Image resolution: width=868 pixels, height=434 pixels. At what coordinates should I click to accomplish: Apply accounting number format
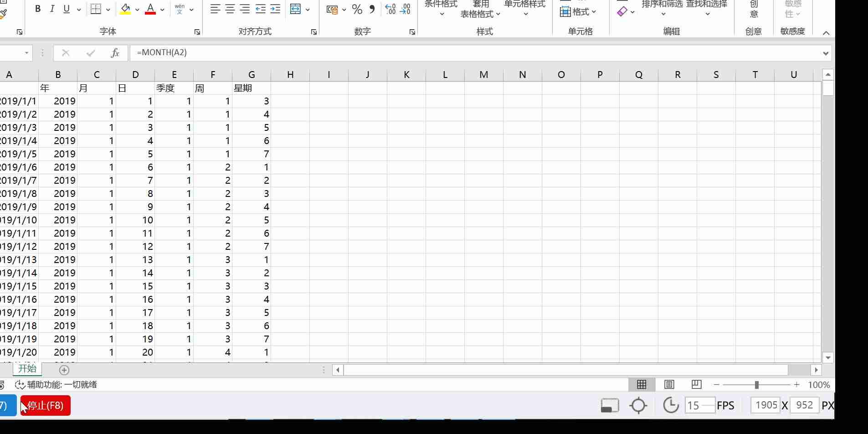tap(332, 9)
